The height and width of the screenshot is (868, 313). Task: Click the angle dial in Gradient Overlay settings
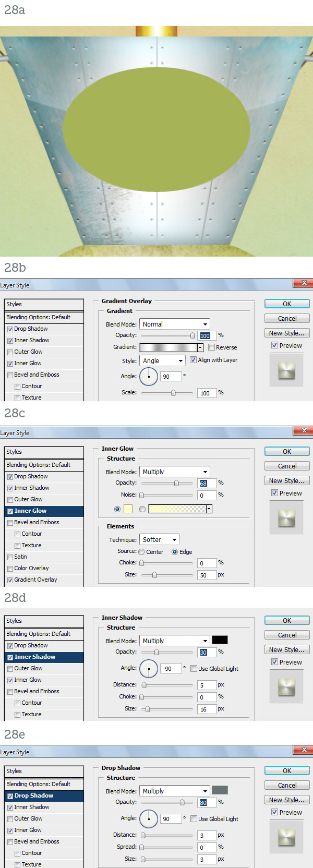coord(149,376)
